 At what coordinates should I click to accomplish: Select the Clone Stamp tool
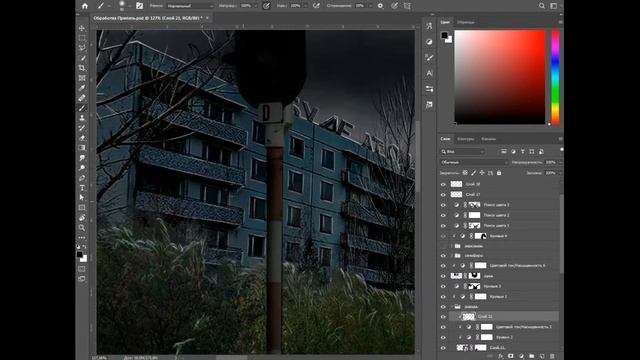(x=82, y=118)
